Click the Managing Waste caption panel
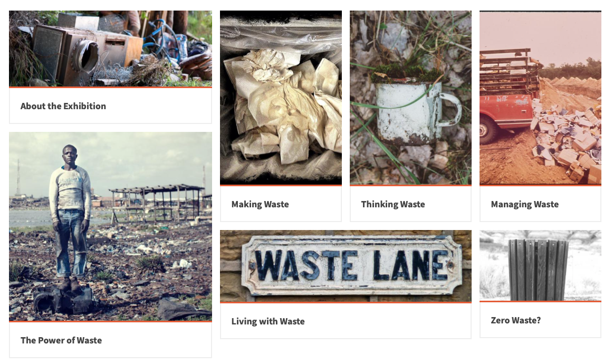 pyautogui.click(x=540, y=204)
